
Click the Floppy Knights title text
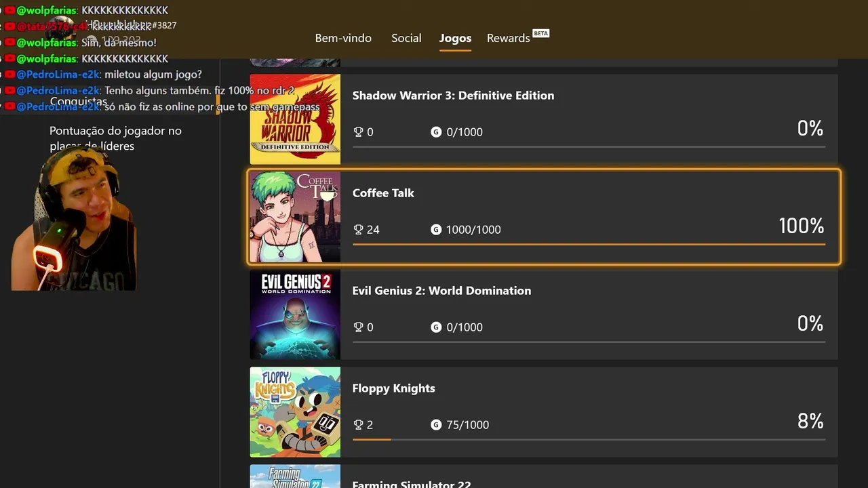pyautogui.click(x=393, y=388)
